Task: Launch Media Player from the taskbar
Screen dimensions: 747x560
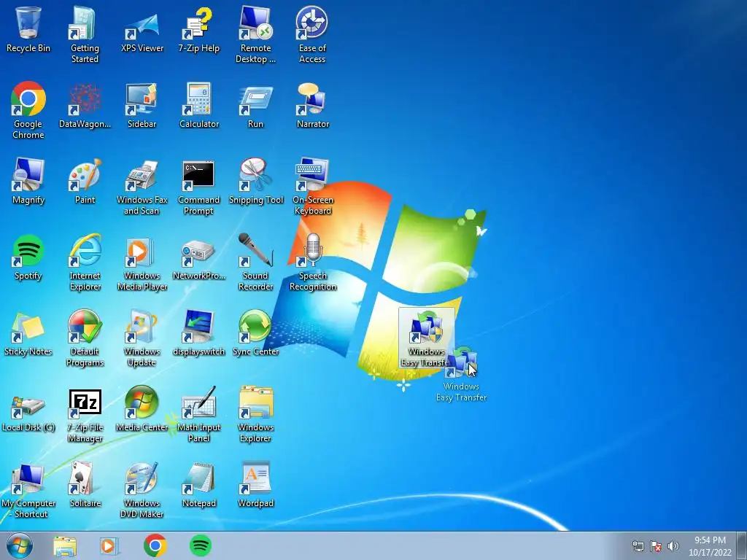Action: pos(109,545)
